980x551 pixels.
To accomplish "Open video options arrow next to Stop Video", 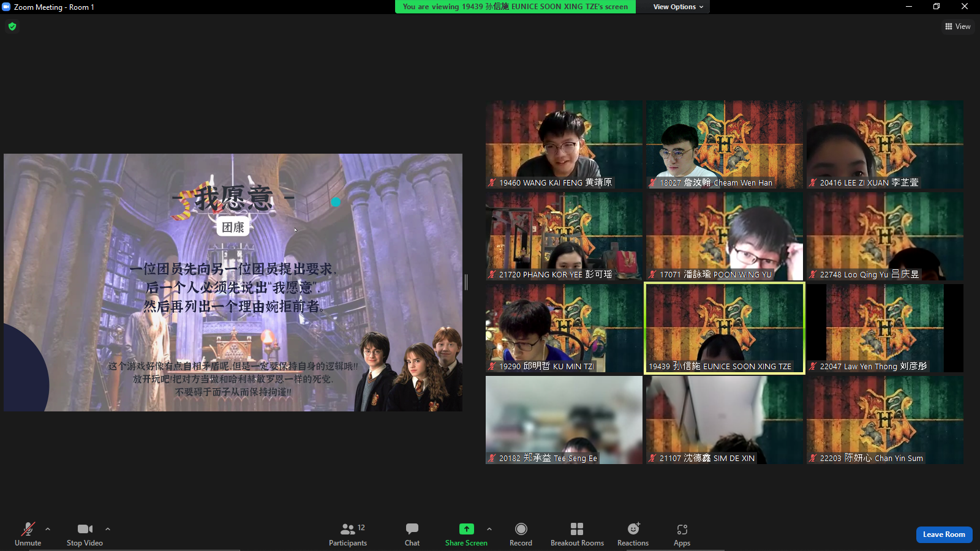I will tap(108, 529).
